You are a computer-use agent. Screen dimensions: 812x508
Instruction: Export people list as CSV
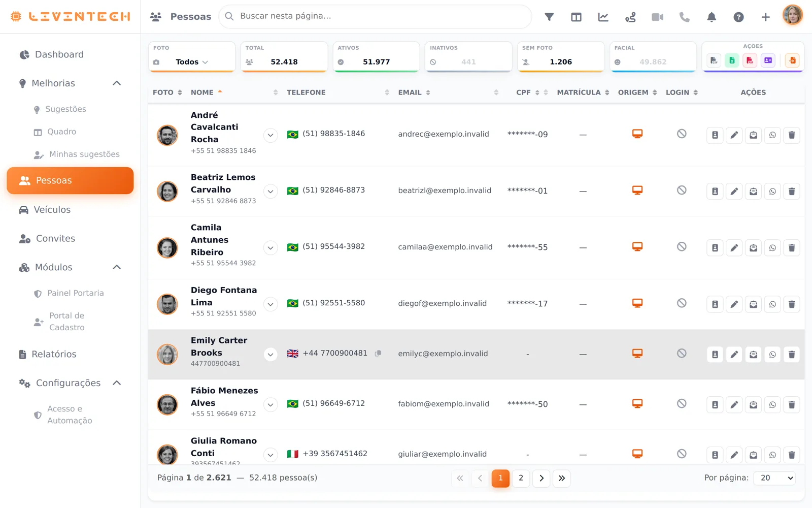pos(714,60)
